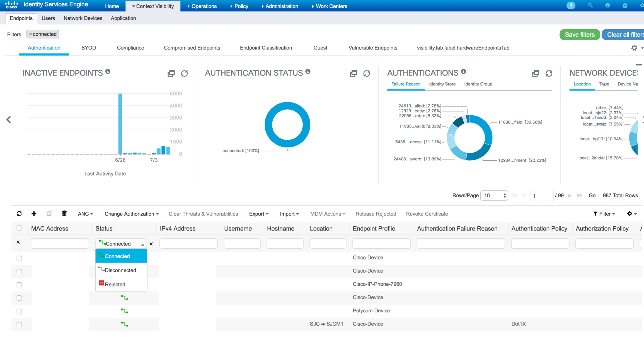The image size is (644, 338).
Task: Choose Rejected in status list
Action: coord(121,284)
